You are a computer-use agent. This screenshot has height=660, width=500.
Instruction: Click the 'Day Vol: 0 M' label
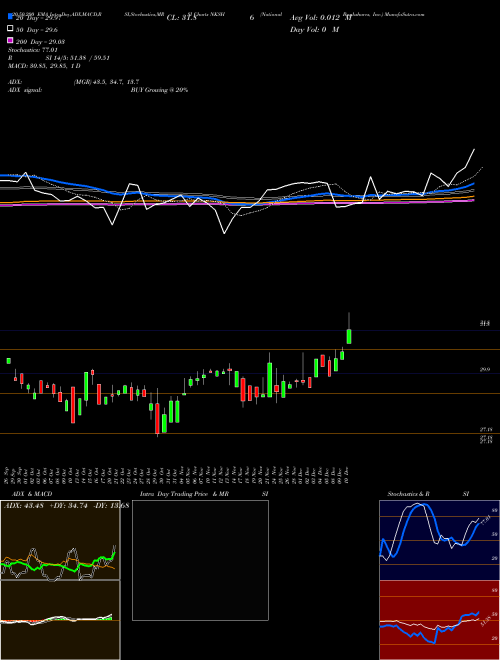314,30
